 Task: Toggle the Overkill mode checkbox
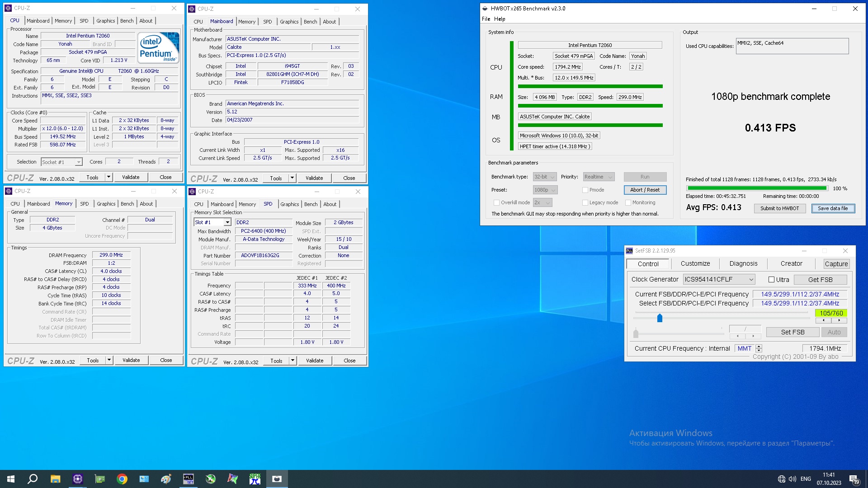pyautogui.click(x=496, y=202)
